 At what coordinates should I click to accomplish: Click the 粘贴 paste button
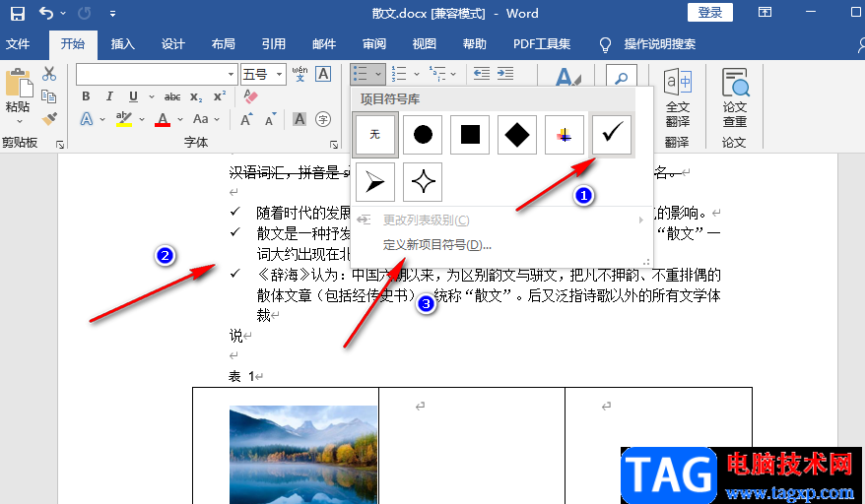pos(18,90)
